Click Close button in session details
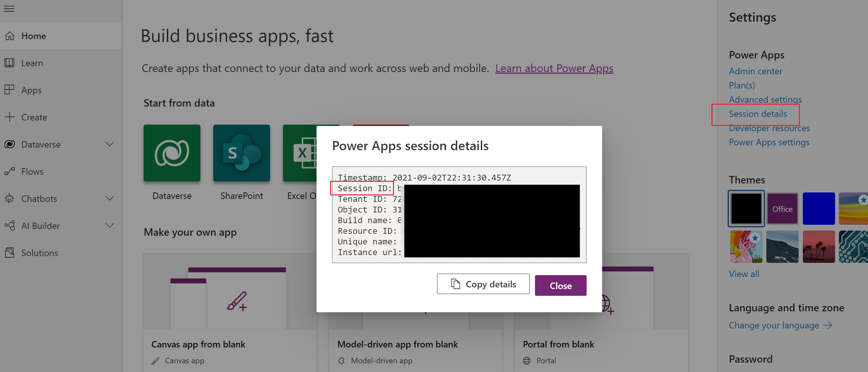The width and height of the screenshot is (868, 372). 560,286
